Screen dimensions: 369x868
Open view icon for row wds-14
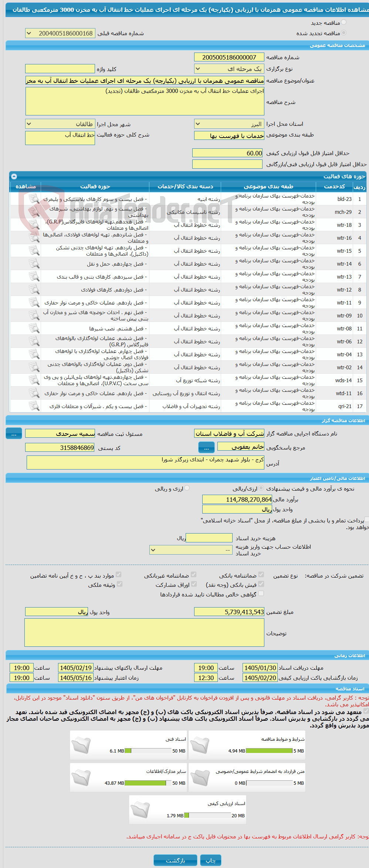coord(34,380)
